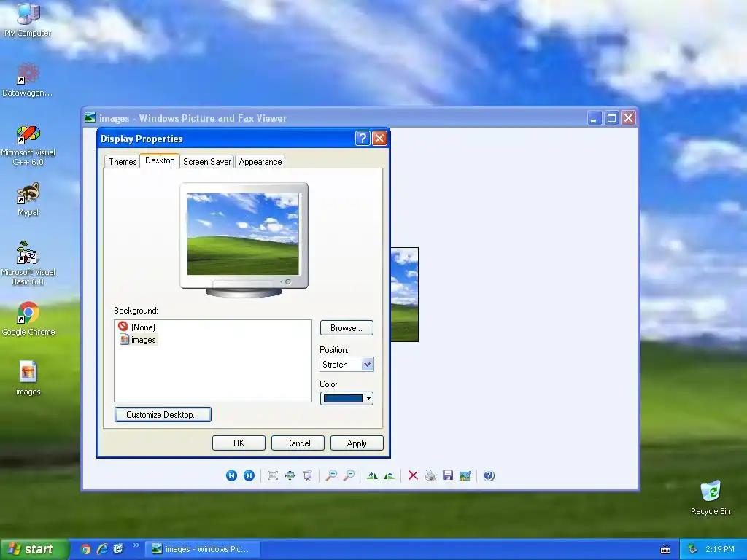Launch Chrome from Quick Launch bar

[86, 549]
